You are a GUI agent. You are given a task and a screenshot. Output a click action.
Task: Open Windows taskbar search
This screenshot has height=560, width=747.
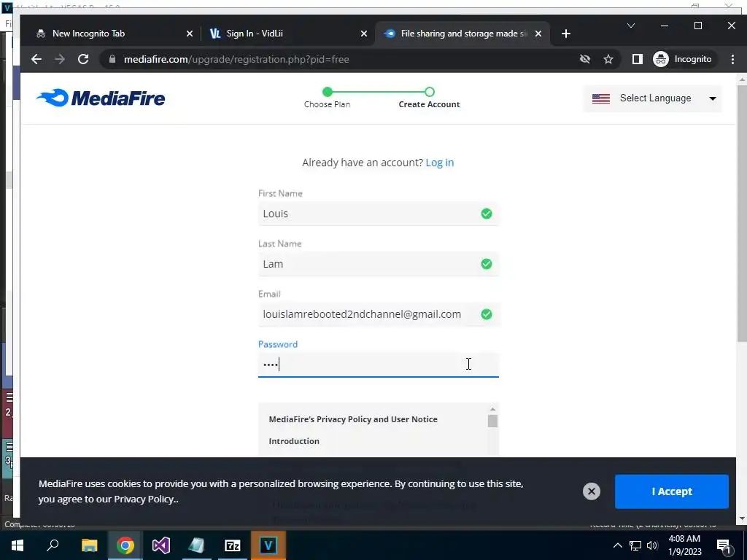point(53,545)
